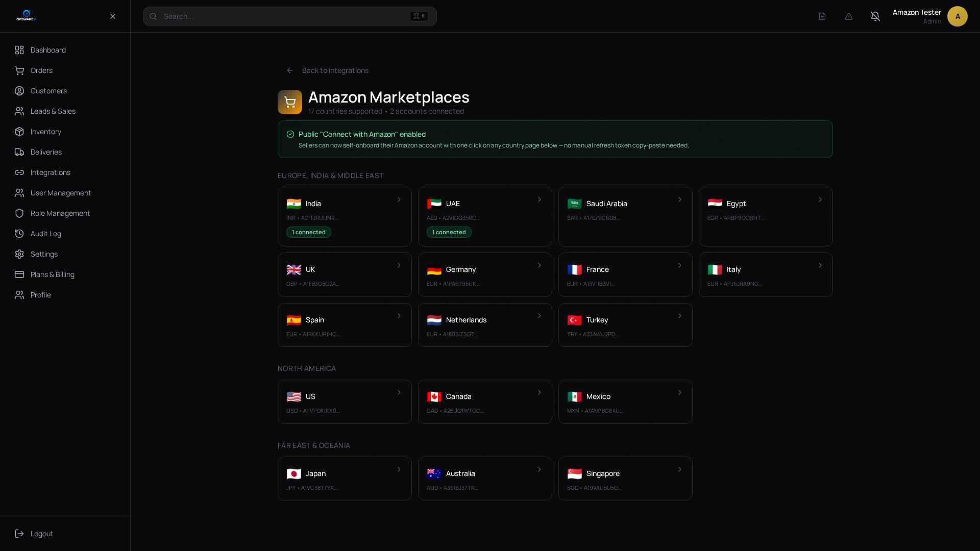Click the search input field
980x551 pixels.
(x=290, y=16)
